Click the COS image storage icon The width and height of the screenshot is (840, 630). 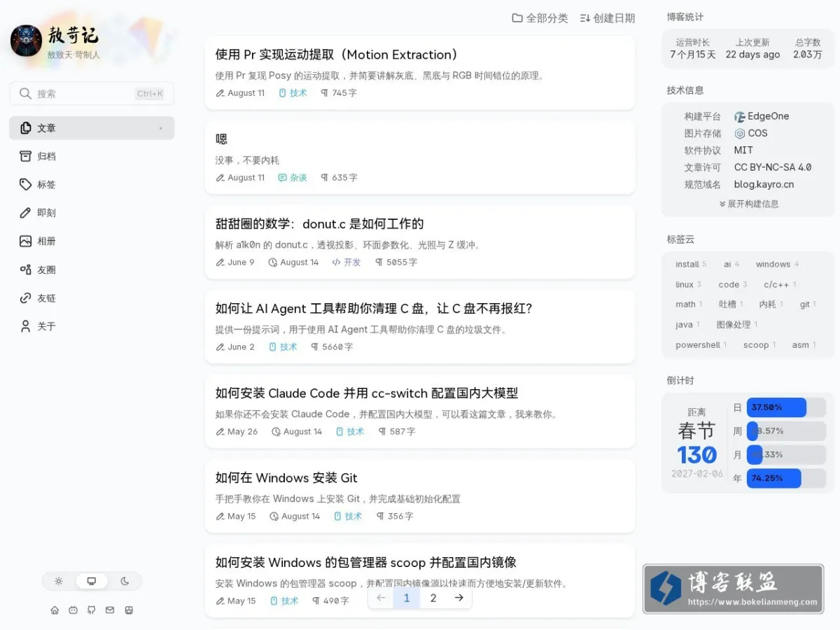click(740, 134)
